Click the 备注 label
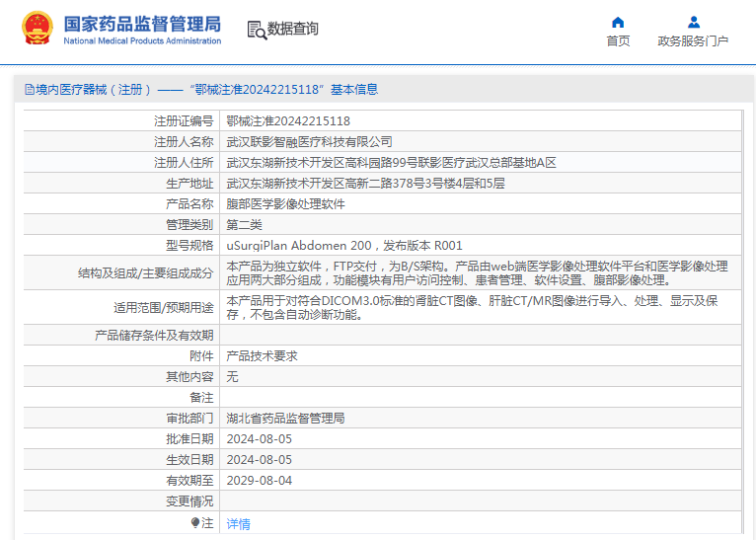This screenshot has width=756, height=540. click(x=201, y=397)
